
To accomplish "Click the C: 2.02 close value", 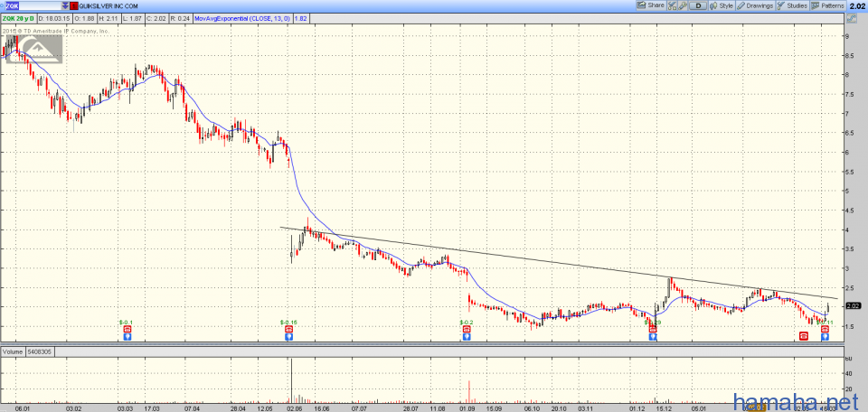I will [x=157, y=18].
